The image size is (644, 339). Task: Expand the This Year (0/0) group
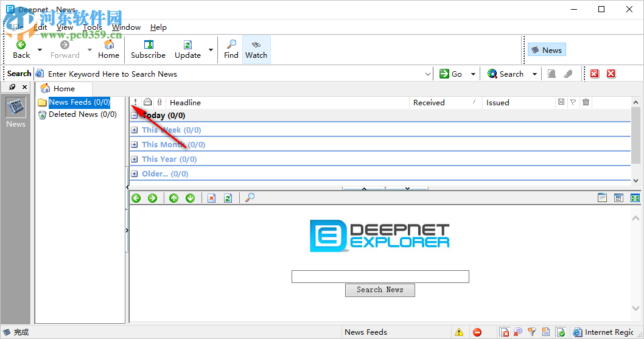[135, 159]
